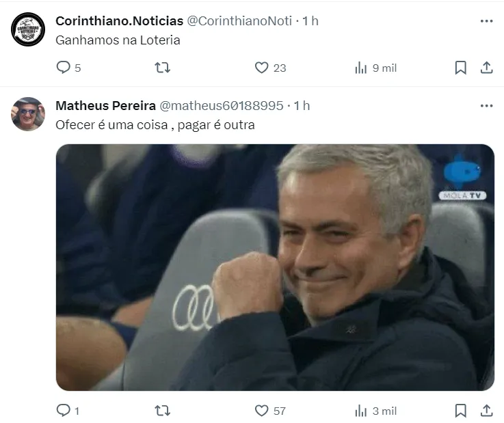Repost Matheus Pereira's tweet
This screenshot has width=504, height=423.
click(x=162, y=411)
